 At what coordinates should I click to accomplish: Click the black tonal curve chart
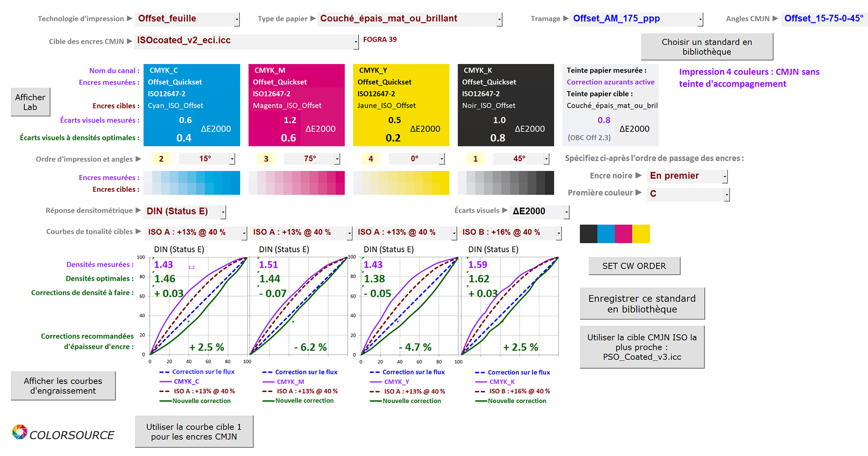point(510,306)
